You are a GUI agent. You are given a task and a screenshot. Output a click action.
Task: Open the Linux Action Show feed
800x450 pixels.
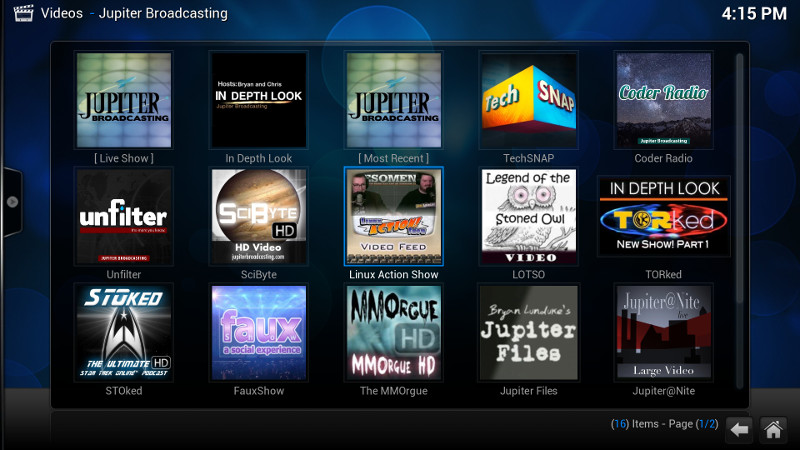tap(393, 216)
